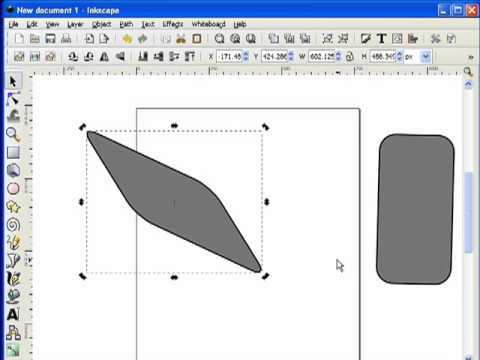The height and width of the screenshot is (360, 480).
Task: Open the Effects menu
Action: 173,24
